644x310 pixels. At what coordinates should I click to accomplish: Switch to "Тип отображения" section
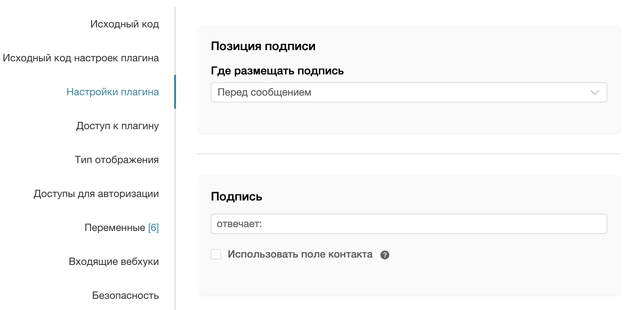point(117,160)
